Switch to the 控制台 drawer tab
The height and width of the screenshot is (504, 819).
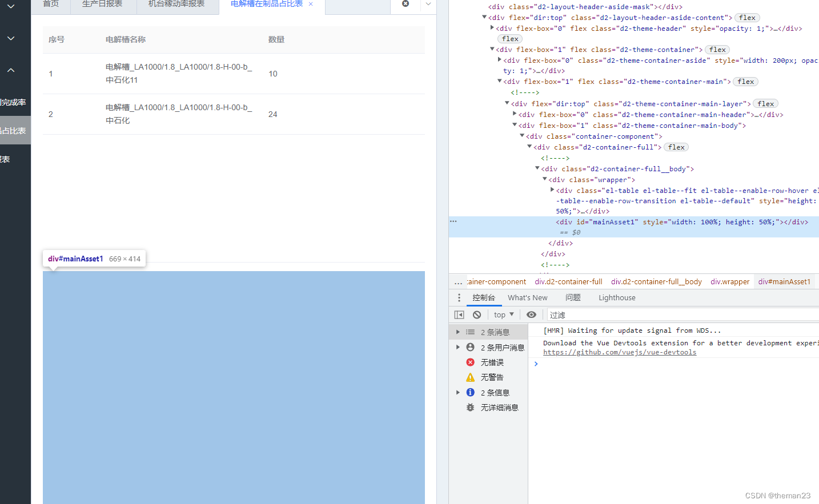coord(484,297)
